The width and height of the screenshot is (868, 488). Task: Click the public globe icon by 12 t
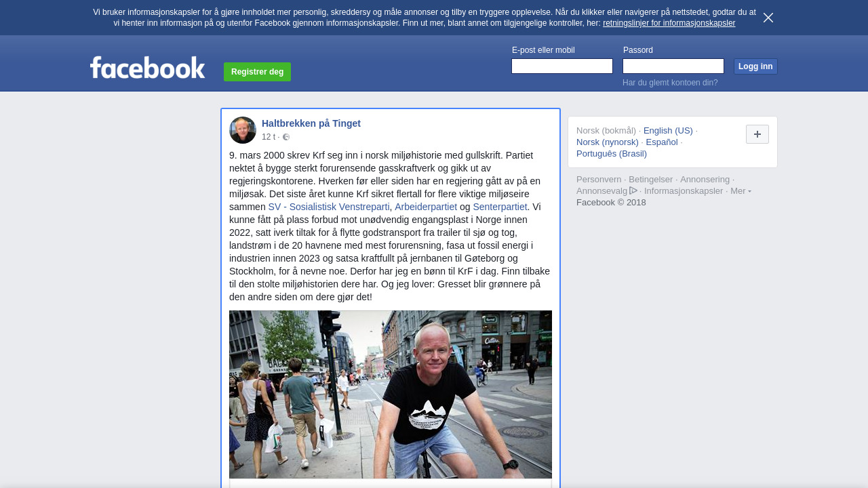[286, 137]
